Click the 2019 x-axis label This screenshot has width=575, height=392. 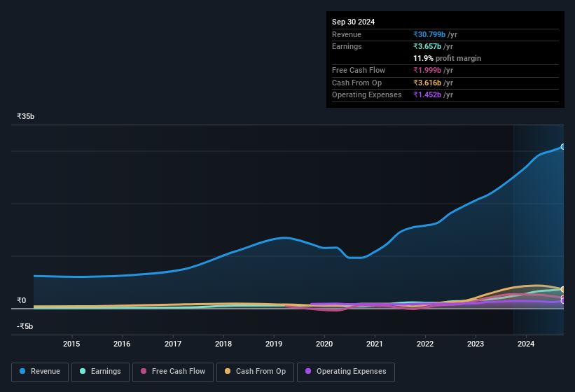tap(274, 344)
